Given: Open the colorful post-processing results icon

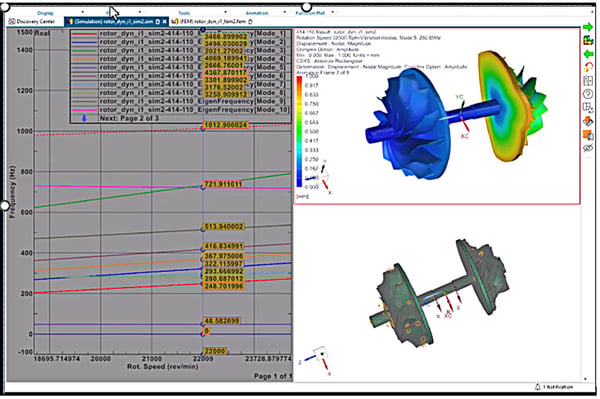Looking at the screenshot, I should 588,40.
